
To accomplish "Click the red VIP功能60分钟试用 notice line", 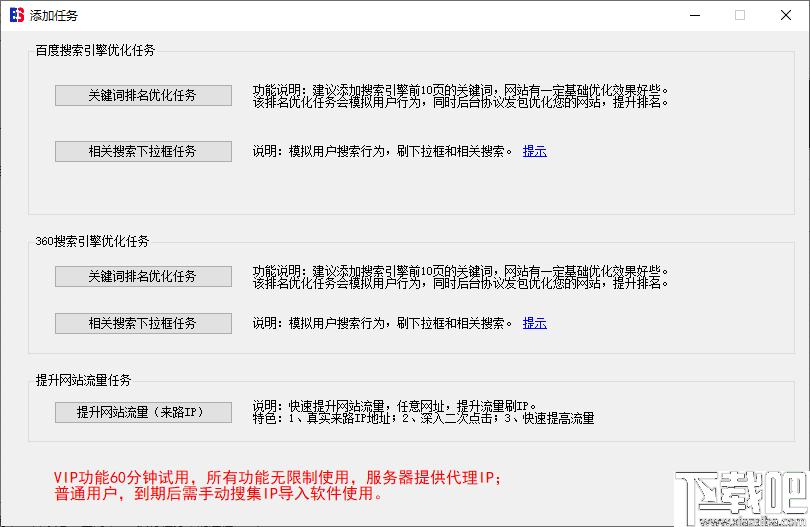I will pyautogui.click(x=277, y=477).
